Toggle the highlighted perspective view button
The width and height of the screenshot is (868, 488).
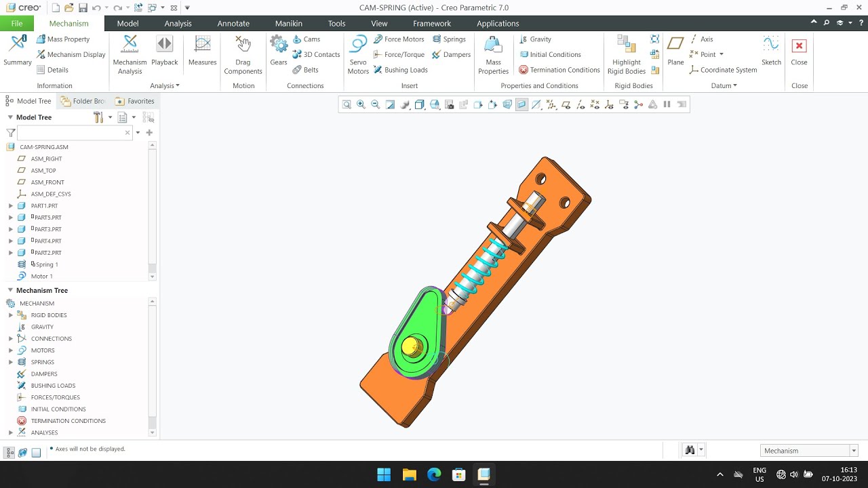pyautogui.click(x=521, y=104)
